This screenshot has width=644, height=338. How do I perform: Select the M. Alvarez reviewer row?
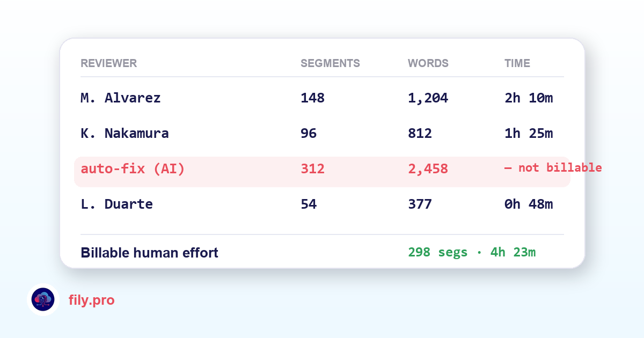[x=322, y=98]
